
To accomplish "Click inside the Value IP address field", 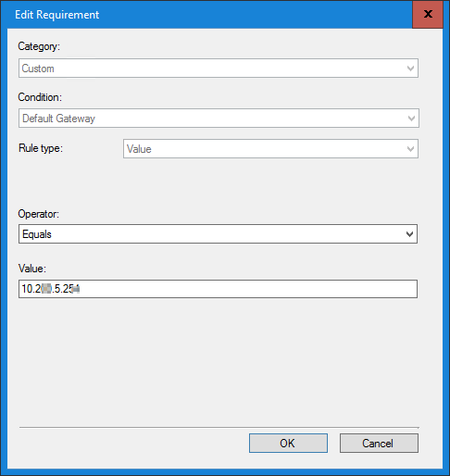I will (218, 289).
